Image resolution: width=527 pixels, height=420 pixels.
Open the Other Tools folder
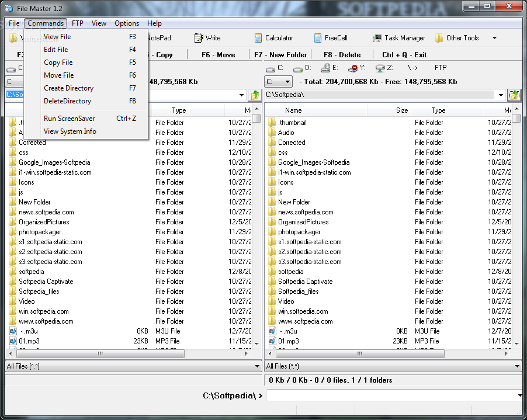[x=457, y=38]
